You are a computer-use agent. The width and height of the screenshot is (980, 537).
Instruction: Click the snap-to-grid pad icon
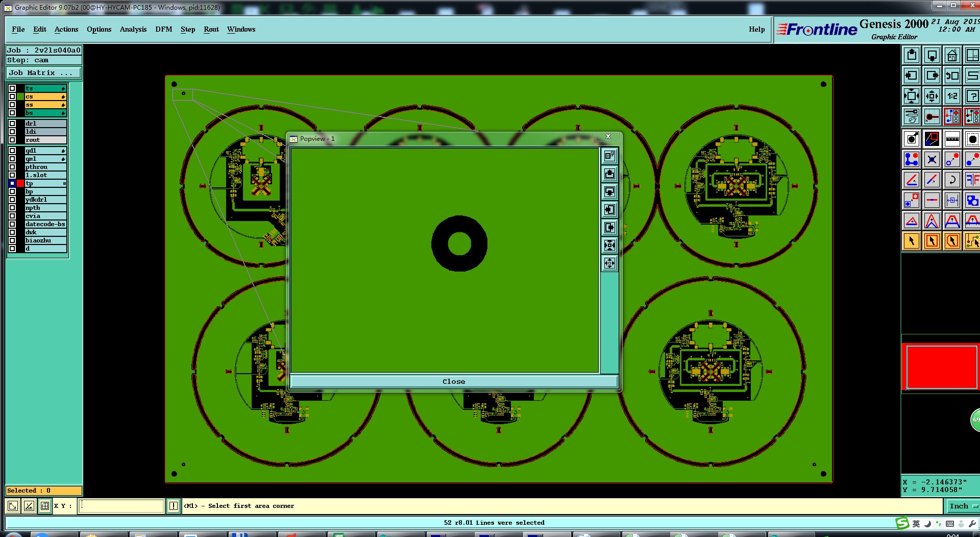[x=932, y=116]
